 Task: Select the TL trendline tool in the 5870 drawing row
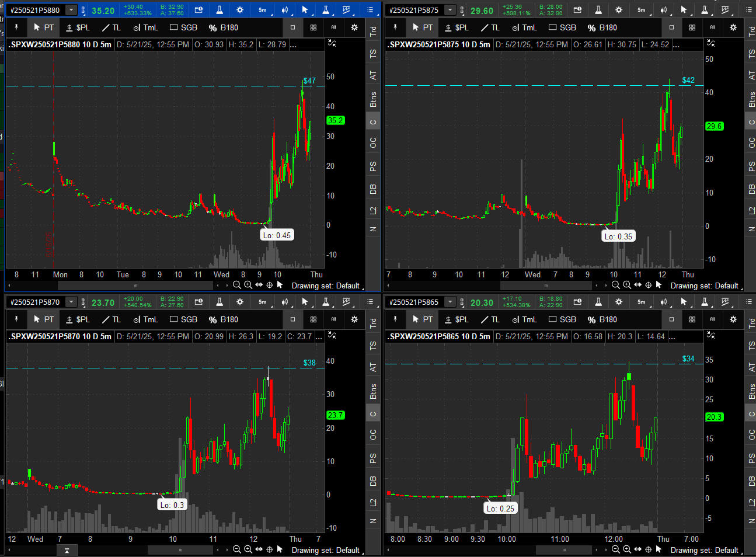pyautogui.click(x=111, y=319)
